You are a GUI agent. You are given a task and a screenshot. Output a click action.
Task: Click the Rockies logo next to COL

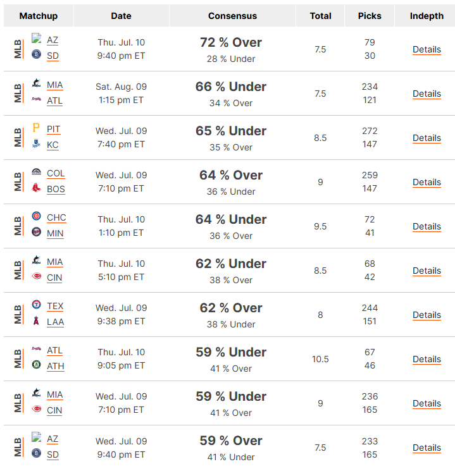click(36, 171)
